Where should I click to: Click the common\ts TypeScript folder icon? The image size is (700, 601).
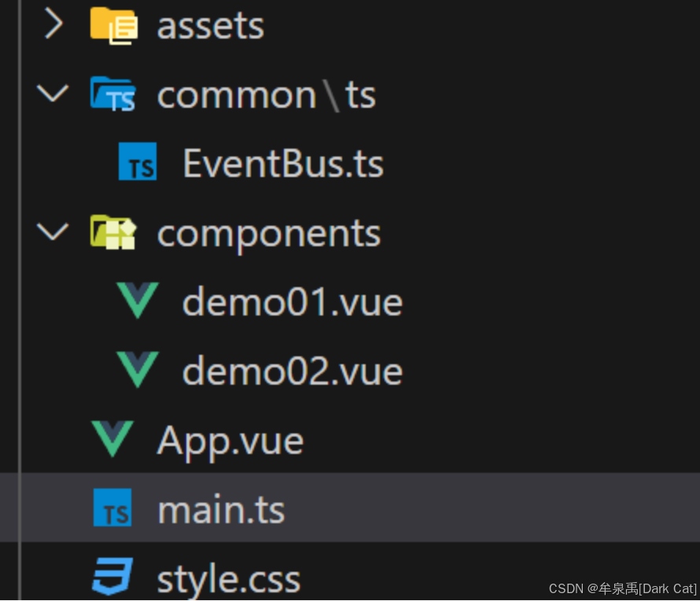click(x=113, y=94)
